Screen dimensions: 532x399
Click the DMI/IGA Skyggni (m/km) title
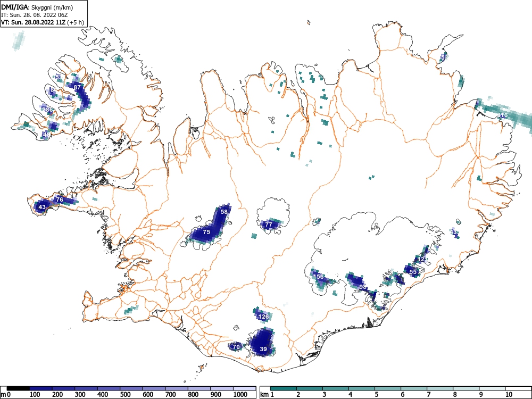click(37, 7)
